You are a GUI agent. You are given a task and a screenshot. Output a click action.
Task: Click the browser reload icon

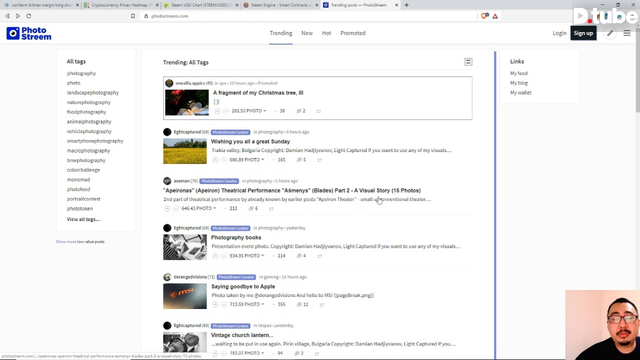pyautogui.click(x=29, y=16)
